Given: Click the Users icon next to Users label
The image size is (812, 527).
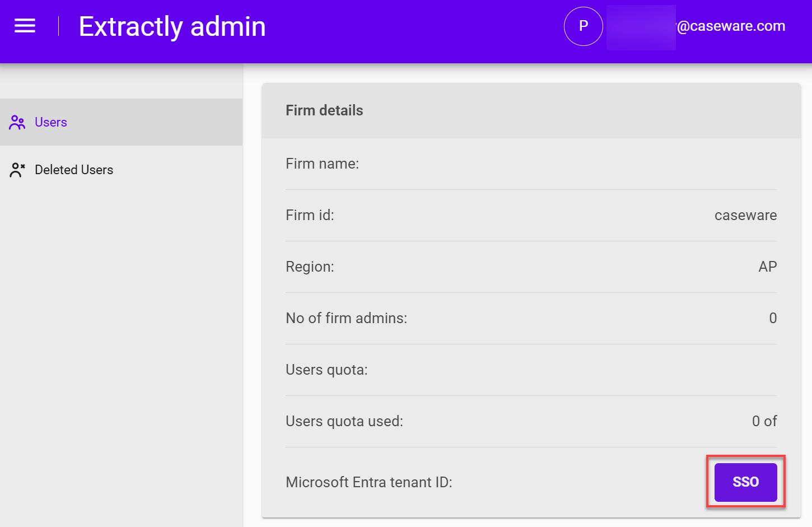Looking at the screenshot, I should click(17, 122).
